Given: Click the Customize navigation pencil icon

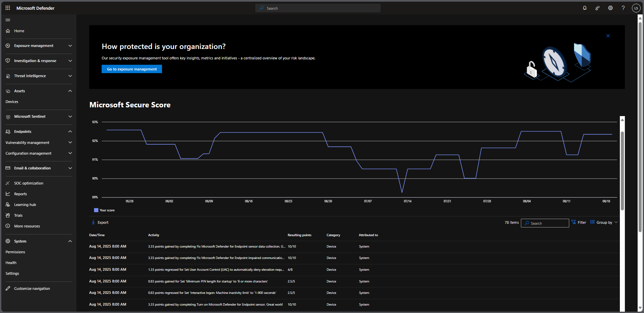Looking at the screenshot, I should (x=8, y=289).
